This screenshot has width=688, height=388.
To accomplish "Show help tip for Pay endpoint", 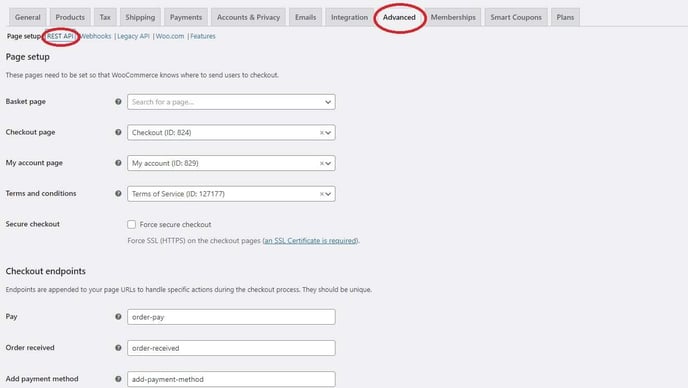I will coord(118,316).
